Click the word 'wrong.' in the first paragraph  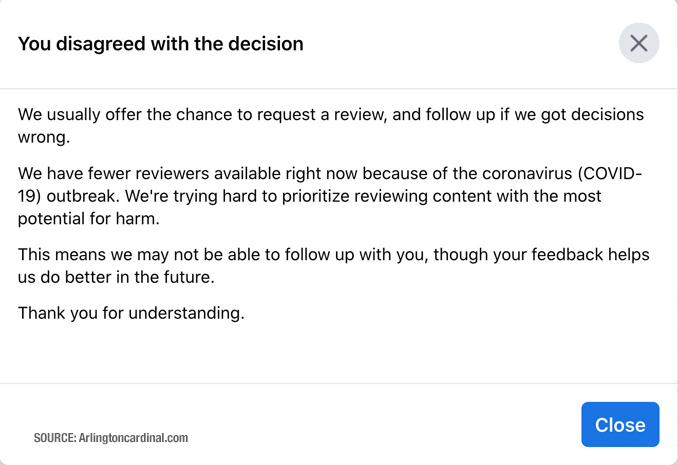pos(44,138)
